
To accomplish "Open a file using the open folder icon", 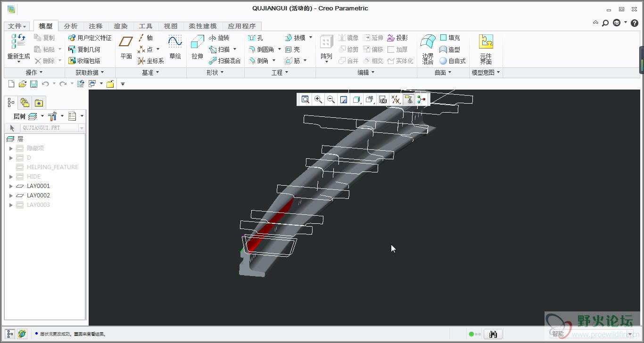I will pyautogui.click(x=23, y=84).
